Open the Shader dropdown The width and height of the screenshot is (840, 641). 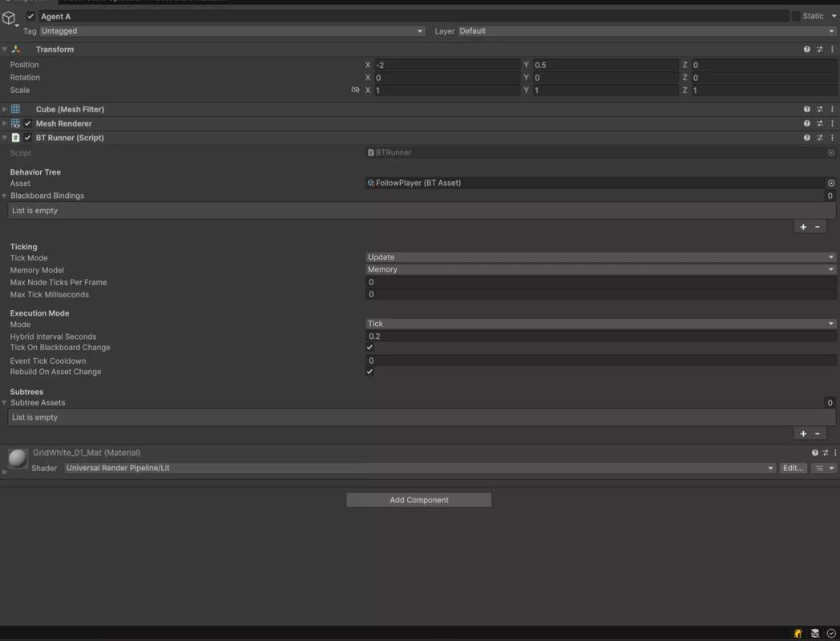click(420, 469)
